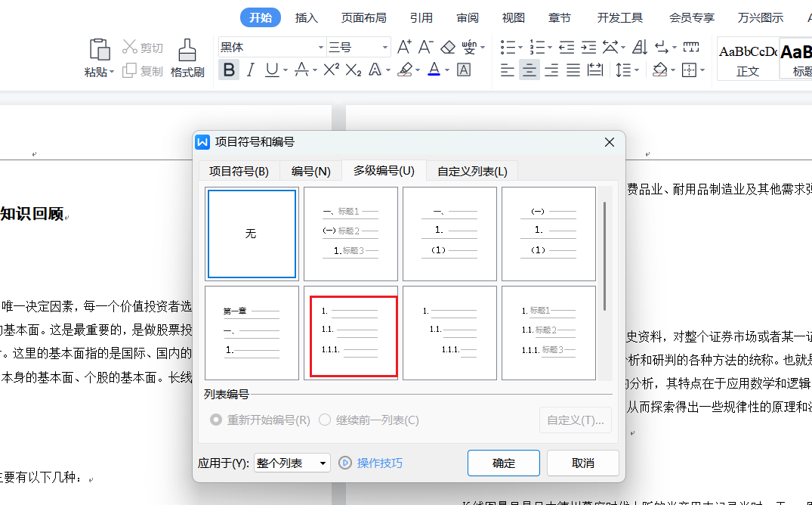812x505 pixels.
Task: Select the 重新开始编号 radio button
Action: pos(217,420)
